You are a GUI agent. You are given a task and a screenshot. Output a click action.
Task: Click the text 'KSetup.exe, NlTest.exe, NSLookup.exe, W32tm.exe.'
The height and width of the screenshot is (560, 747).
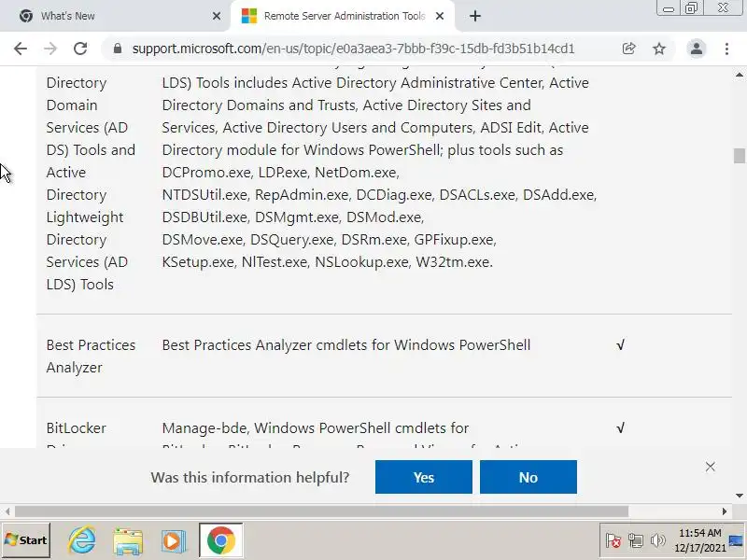pyautogui.click(x=328, y=262)
